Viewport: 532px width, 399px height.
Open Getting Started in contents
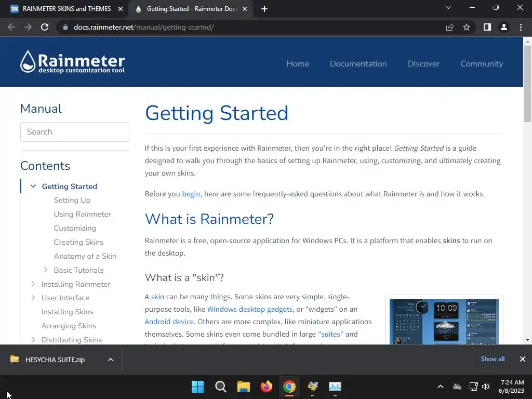coord(70,187)
